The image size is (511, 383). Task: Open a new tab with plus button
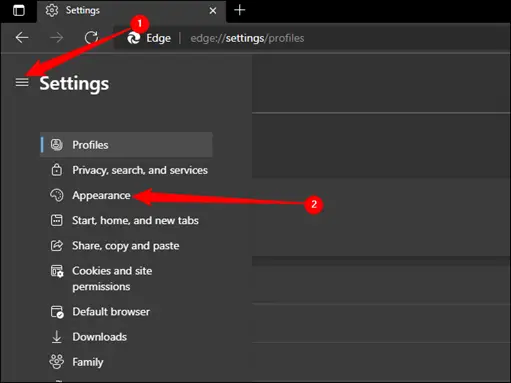click(240, 10)
